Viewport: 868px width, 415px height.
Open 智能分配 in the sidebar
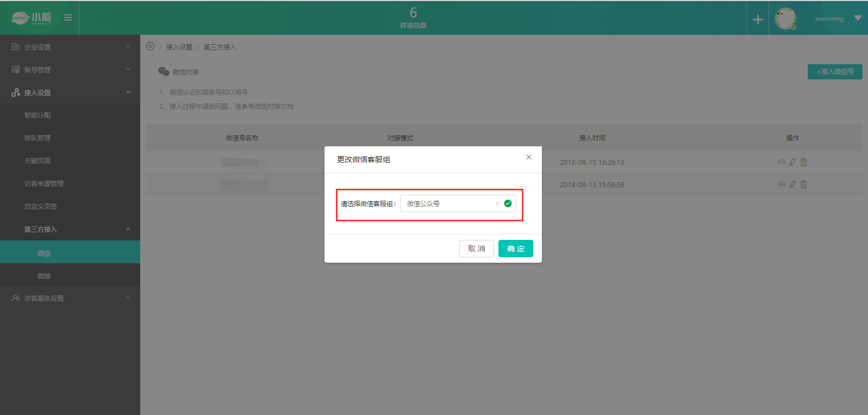(x=38, y=115)
